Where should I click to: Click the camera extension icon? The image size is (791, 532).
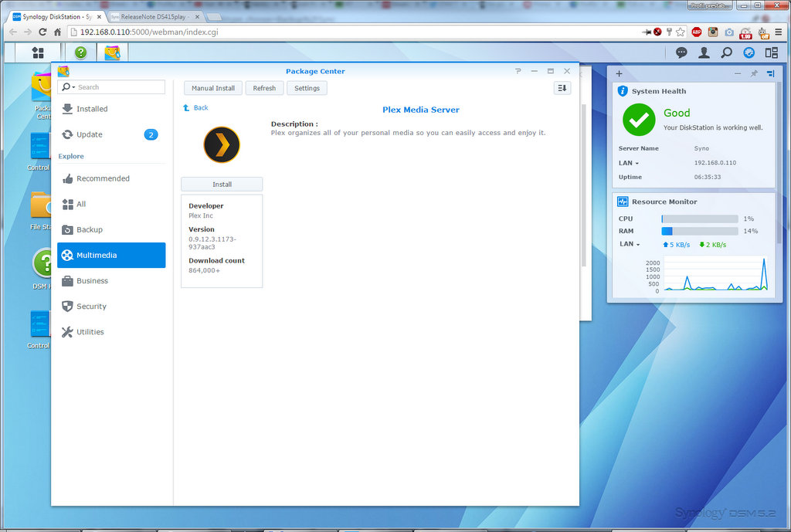click(x=729, y=32)
